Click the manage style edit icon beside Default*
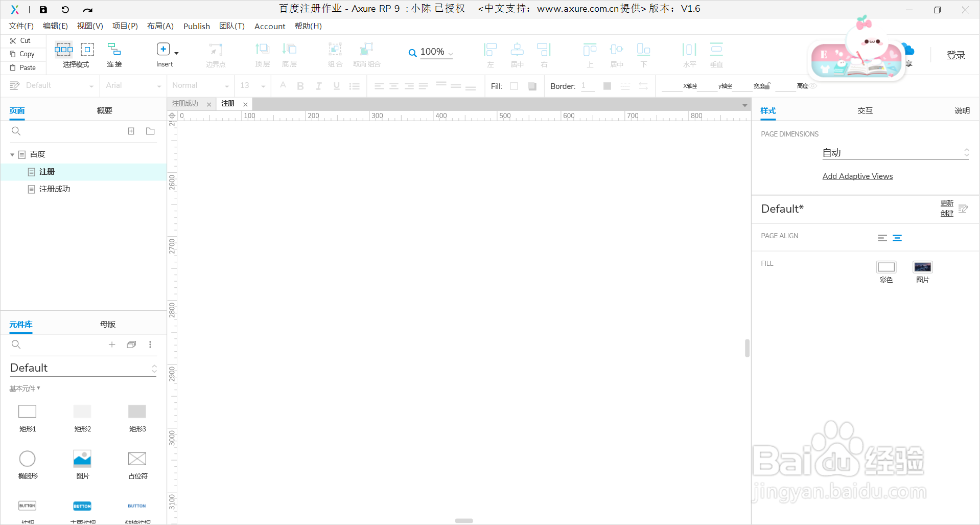The width and height of the screenshot is (980, 525). [963, 209]
